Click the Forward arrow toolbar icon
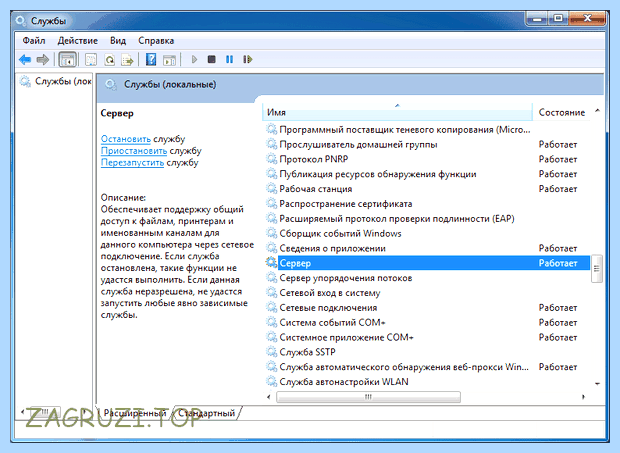The height and width of the screenshot is (453, 620). (43, 60)
